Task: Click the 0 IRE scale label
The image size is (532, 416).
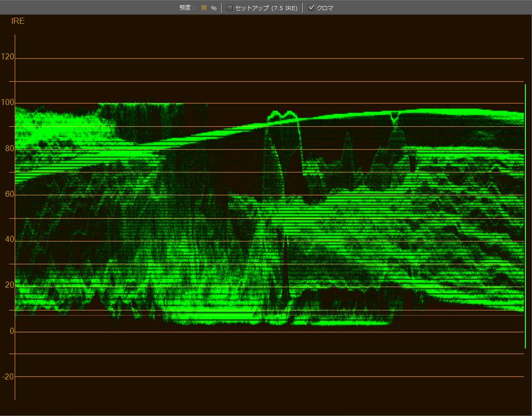Action: (x=11, y=331)
